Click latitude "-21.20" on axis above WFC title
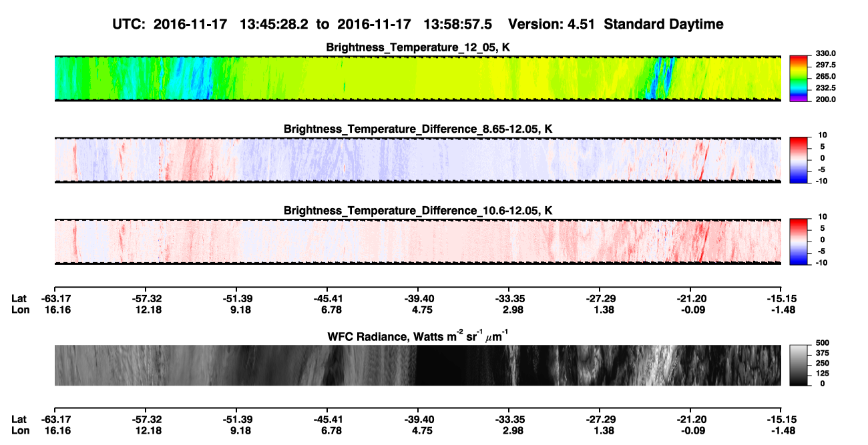868x445 pixels. click(x=692, y=298)
